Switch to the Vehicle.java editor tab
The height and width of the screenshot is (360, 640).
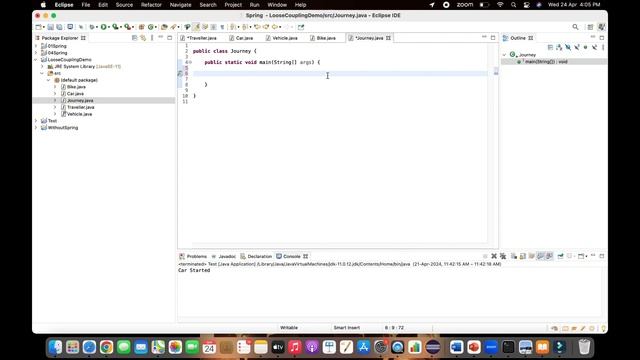click(x=284, y=38)
